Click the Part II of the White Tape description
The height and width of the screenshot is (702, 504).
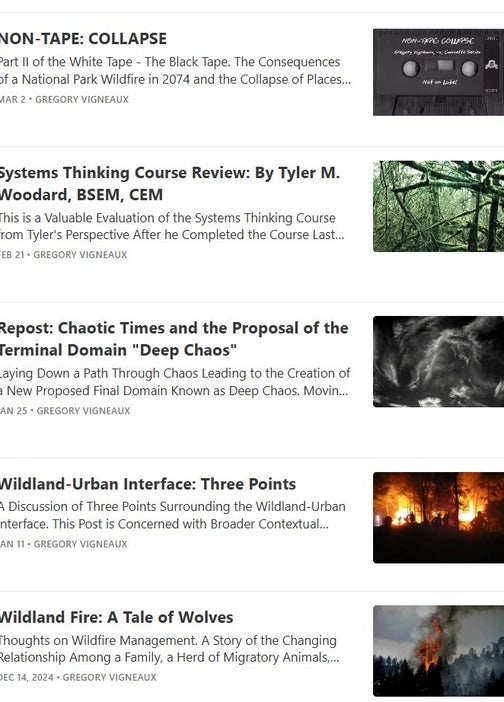pos(175,71)
